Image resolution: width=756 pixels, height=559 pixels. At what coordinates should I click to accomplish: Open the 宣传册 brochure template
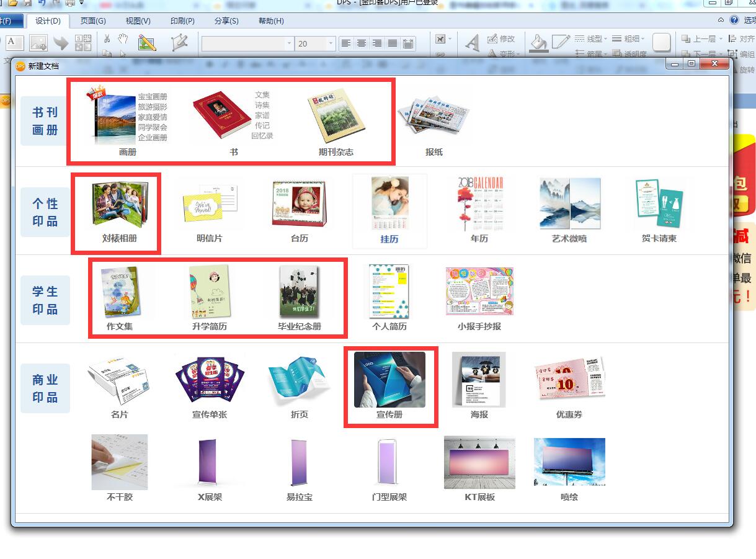tap(389, 387)
